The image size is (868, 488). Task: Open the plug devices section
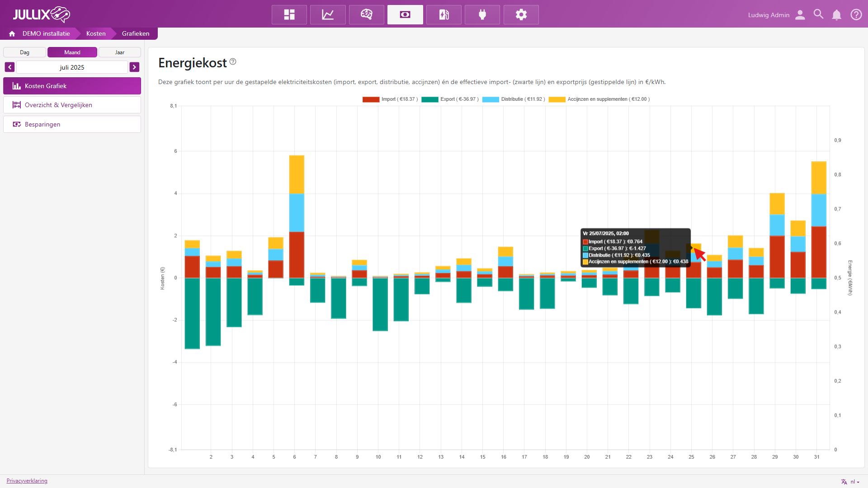click(x=482, y=15)
